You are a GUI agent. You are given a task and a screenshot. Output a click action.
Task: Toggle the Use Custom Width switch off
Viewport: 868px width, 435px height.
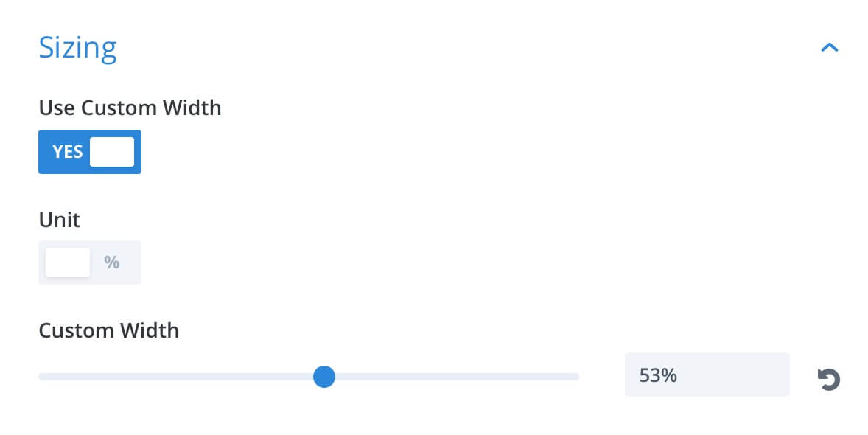[90, 152]
